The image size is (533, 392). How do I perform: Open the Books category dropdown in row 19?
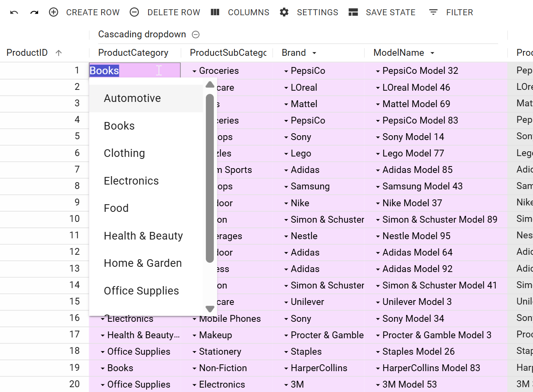(x=103, y=368)
